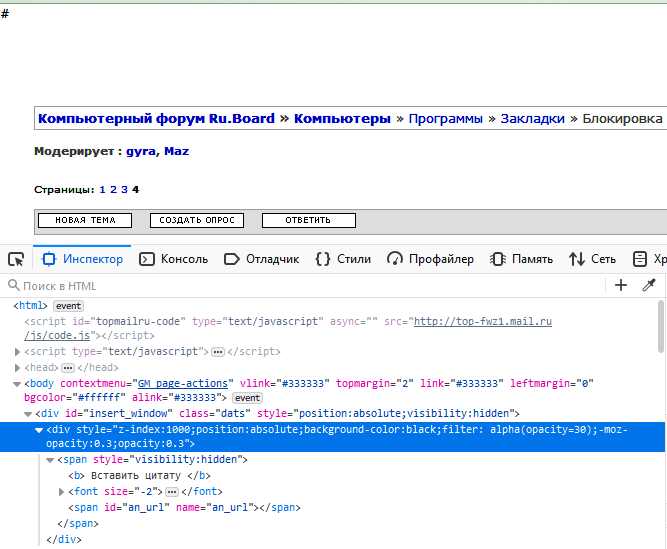Open the top-fwz1.mail.ru script source link
The image size is (667, 549).
483,321
